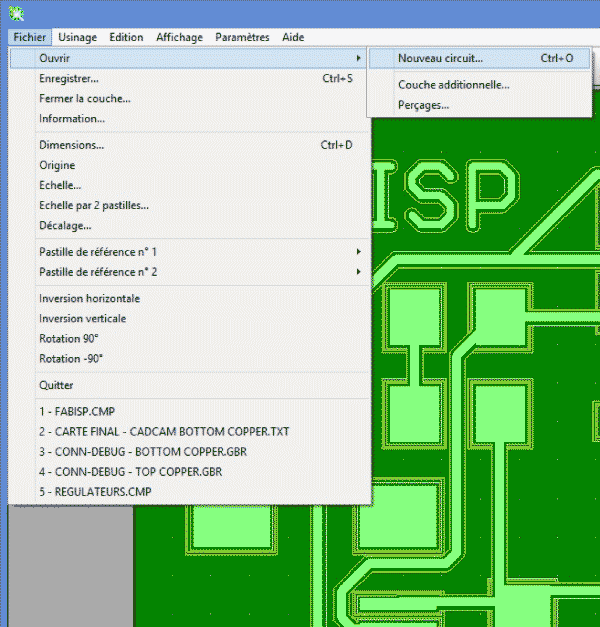Expand the Ouvrir submenu arrow
The width and height of the screenshot is (600, 627).
358,58
